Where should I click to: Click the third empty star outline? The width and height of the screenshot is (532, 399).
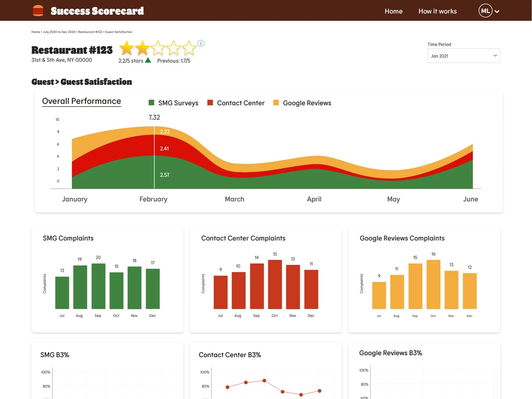(x=158, y=48)
